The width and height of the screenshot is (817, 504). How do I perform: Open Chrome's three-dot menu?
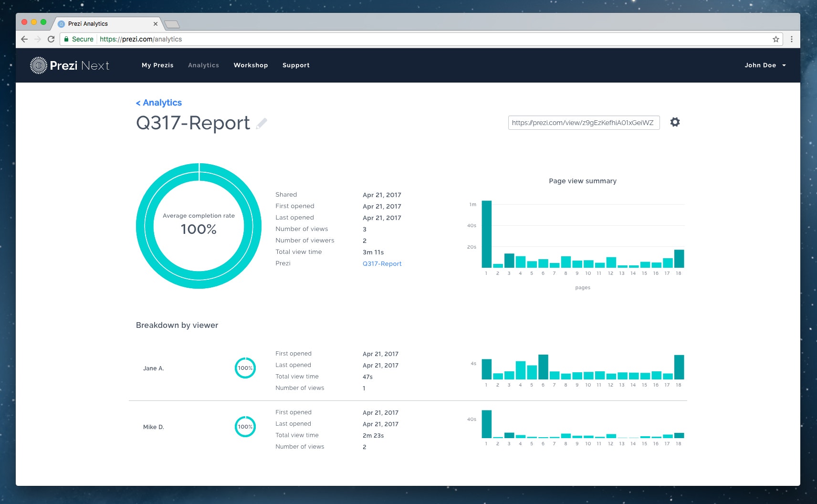coord(792,39)
